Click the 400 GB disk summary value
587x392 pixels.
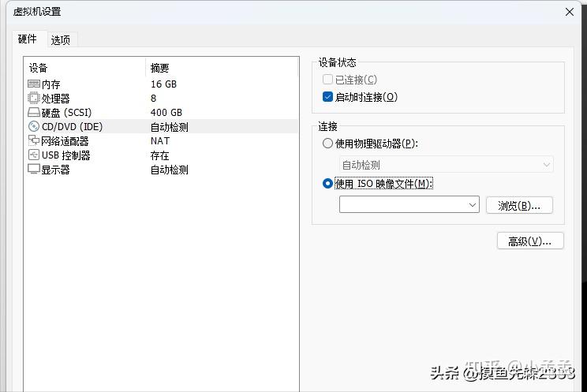pos(166,113)
